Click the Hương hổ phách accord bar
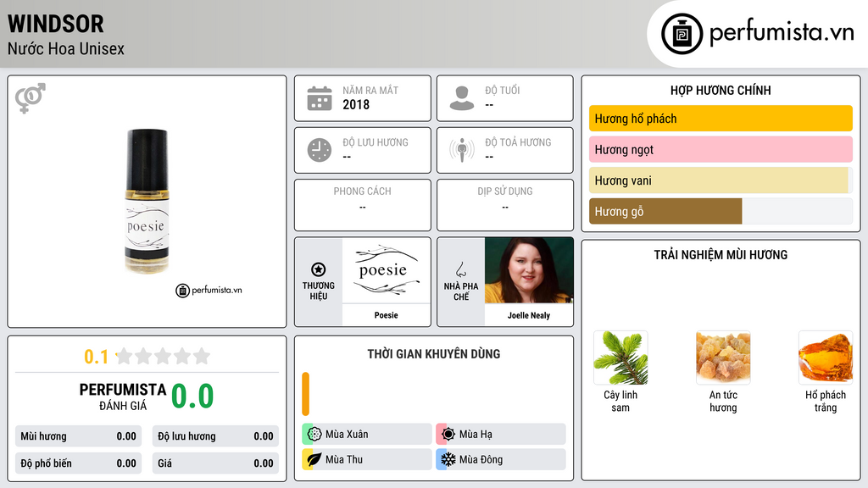 721,119
